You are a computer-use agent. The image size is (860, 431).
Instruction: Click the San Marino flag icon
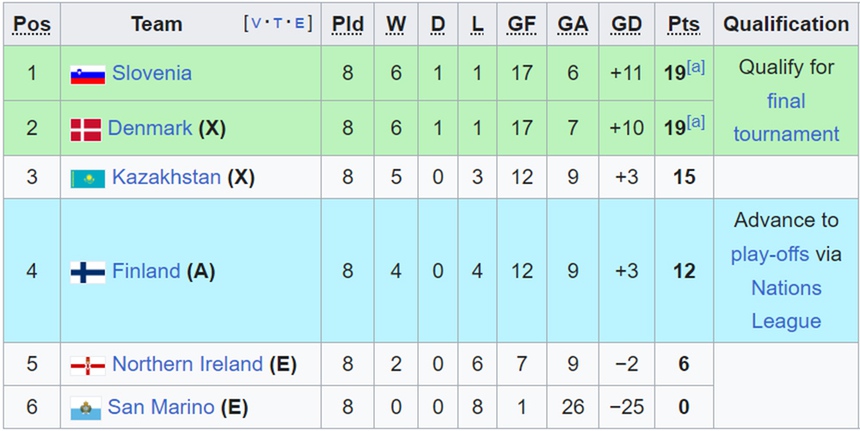coord(86,408)
